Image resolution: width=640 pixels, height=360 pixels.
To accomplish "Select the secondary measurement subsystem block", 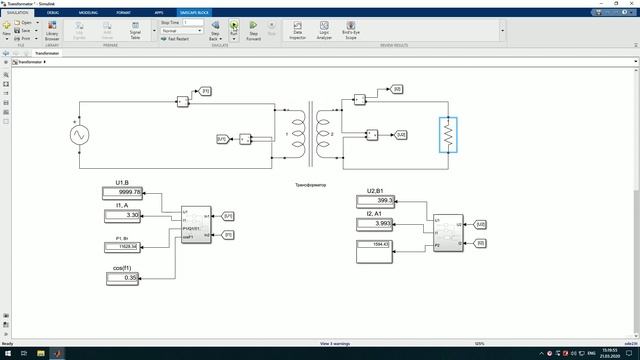I will [x=448, y=233].
